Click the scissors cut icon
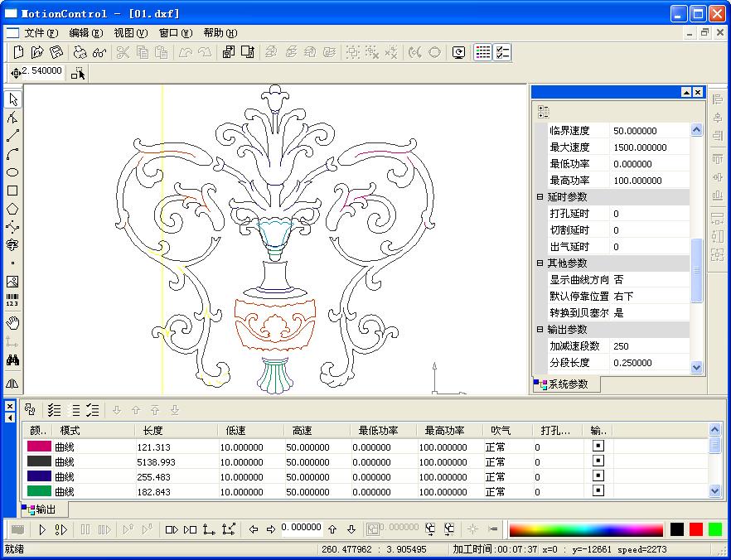The image size is (731, 560). click(x=123, y=52)
